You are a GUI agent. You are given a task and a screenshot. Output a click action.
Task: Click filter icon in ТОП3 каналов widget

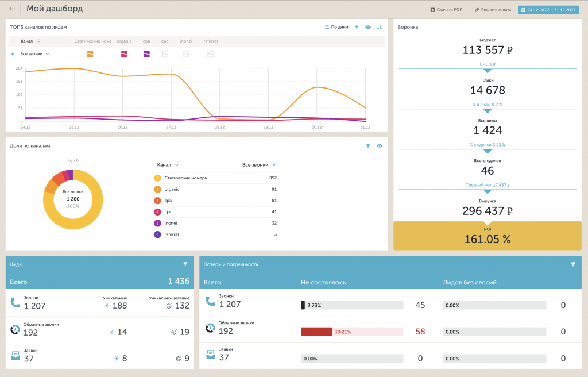357,27
